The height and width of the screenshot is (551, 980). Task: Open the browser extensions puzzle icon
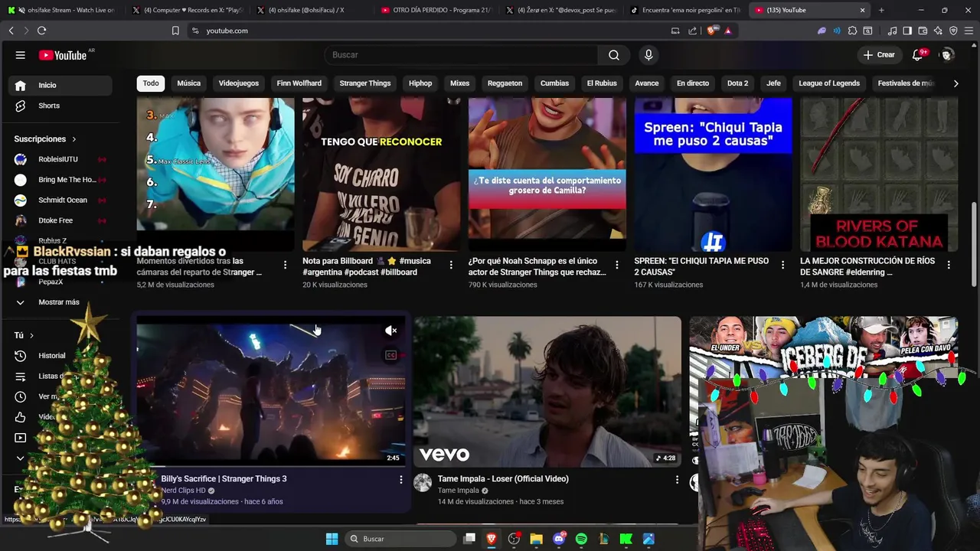point(852,31)
